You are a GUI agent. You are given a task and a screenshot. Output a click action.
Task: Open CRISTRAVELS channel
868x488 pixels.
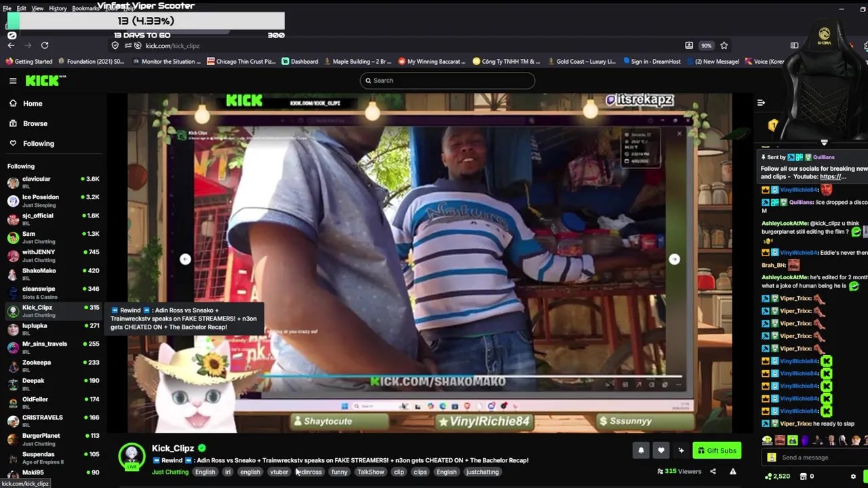coord(53,420)
